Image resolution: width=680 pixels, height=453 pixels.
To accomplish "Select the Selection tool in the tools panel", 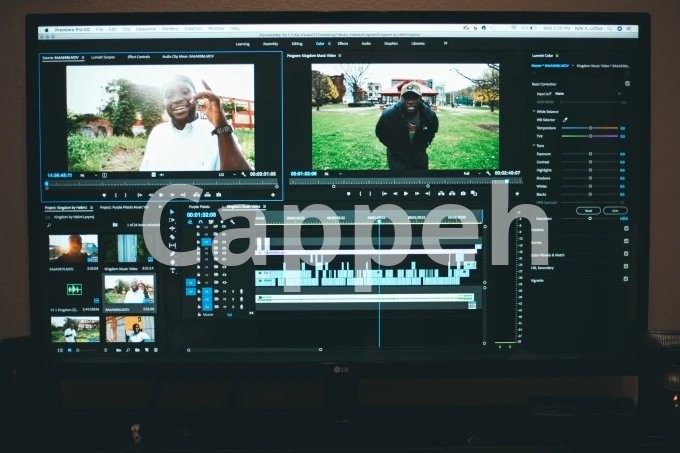I will click(172, 212).
